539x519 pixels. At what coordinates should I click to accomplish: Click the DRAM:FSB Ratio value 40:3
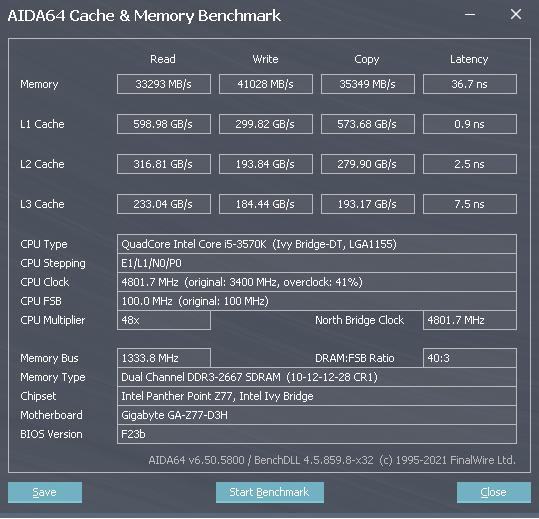point(470,358)
